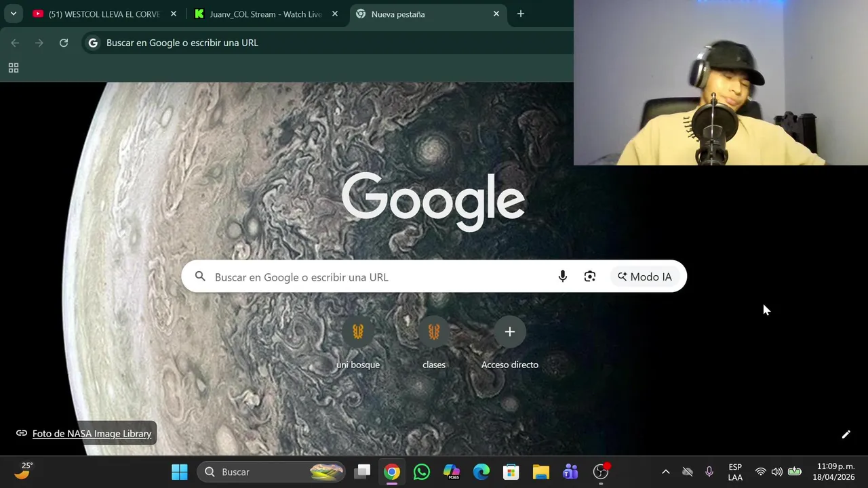This screenshot has width=868, height=488.
Task: Click the microphone tray icon
Action: tap(709, 472)
